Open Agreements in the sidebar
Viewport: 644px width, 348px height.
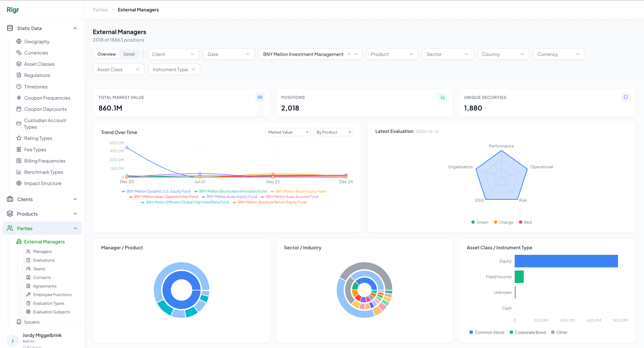[45, 286]
